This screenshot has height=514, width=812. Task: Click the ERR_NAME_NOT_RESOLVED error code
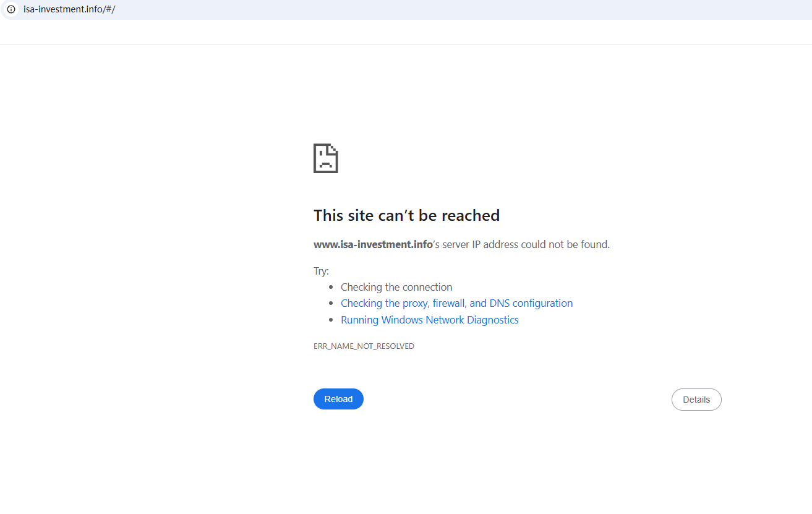[364, 346]
